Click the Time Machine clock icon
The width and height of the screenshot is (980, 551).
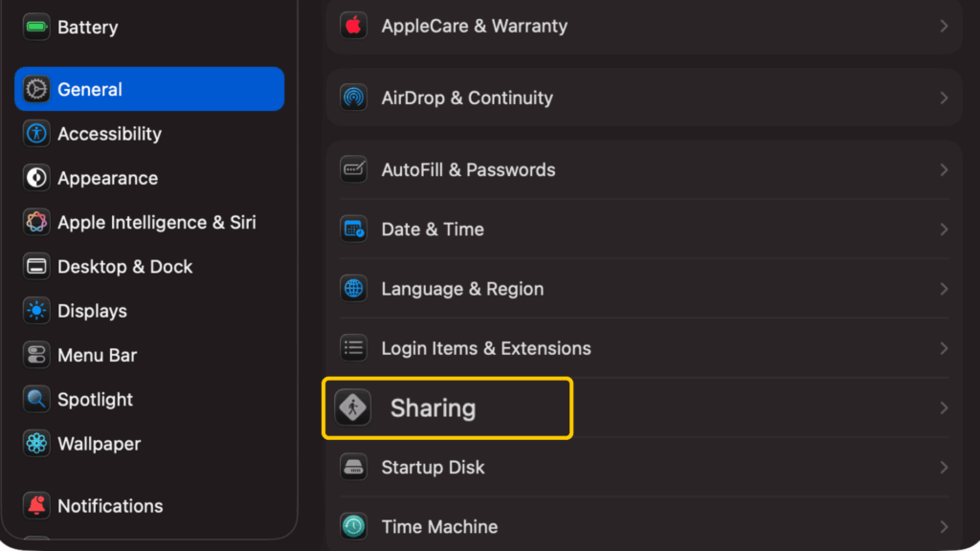point(354,527)
